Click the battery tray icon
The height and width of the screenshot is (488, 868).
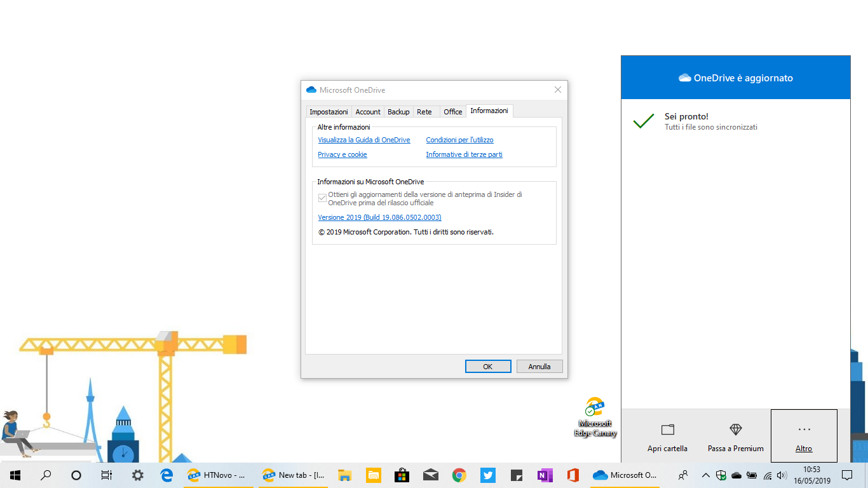tap(752, 475)
